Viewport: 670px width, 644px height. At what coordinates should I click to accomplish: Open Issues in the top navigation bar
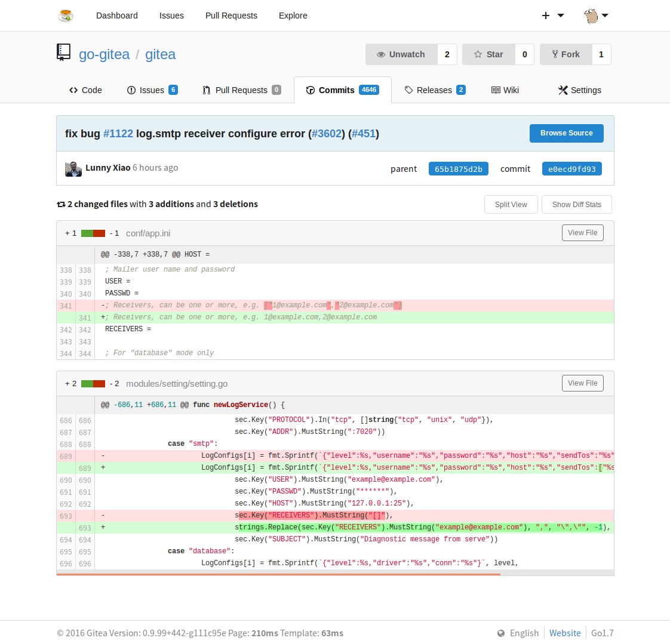[x=171, y=16]
